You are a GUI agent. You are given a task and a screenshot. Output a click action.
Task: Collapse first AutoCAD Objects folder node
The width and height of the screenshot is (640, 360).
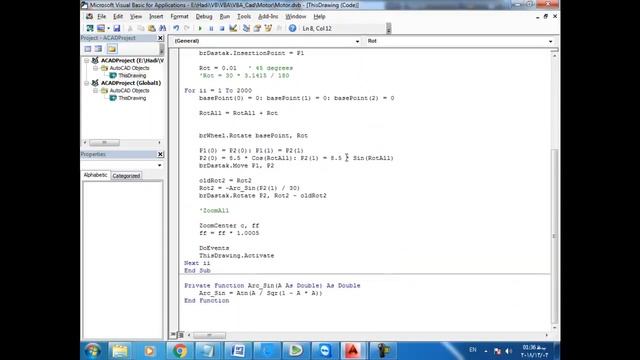click(x=96, y=68)
